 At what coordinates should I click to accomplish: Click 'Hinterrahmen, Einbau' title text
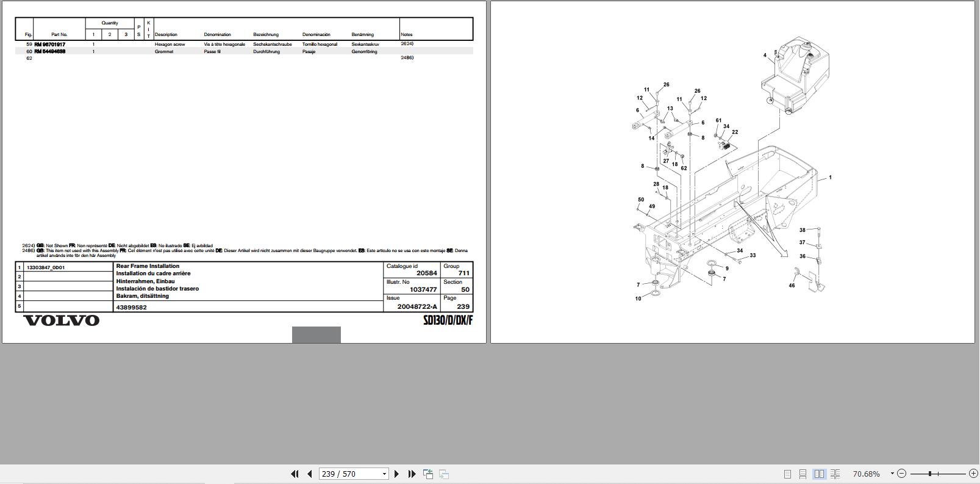point(146,281)
